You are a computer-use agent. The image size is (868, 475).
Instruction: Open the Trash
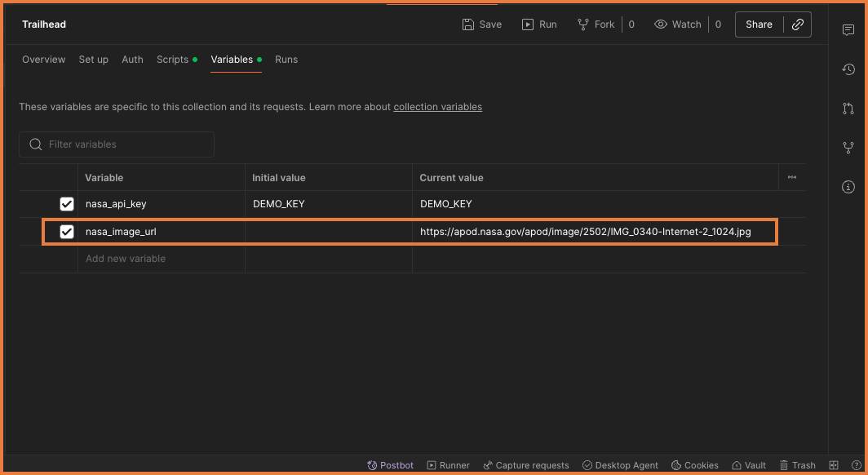point(798,465)
